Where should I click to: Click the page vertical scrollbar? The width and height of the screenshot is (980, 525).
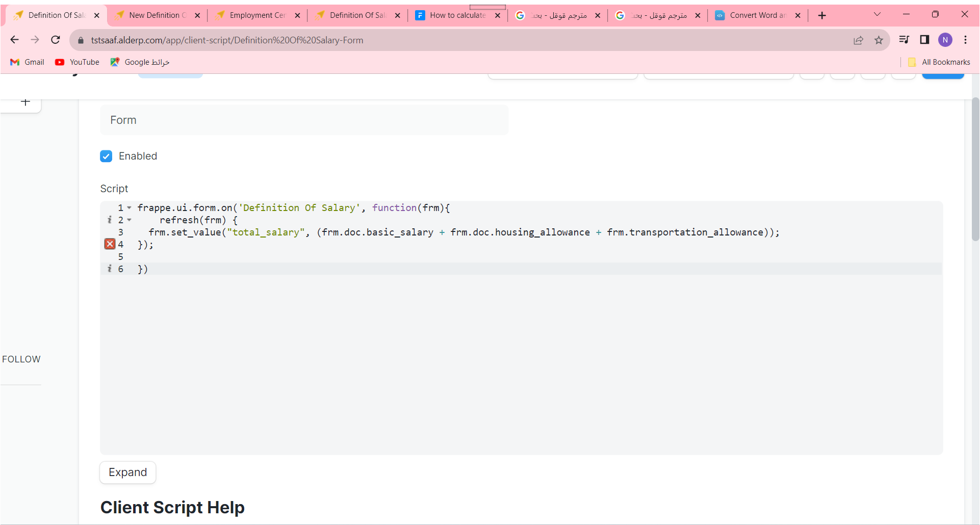pos(975,168)
